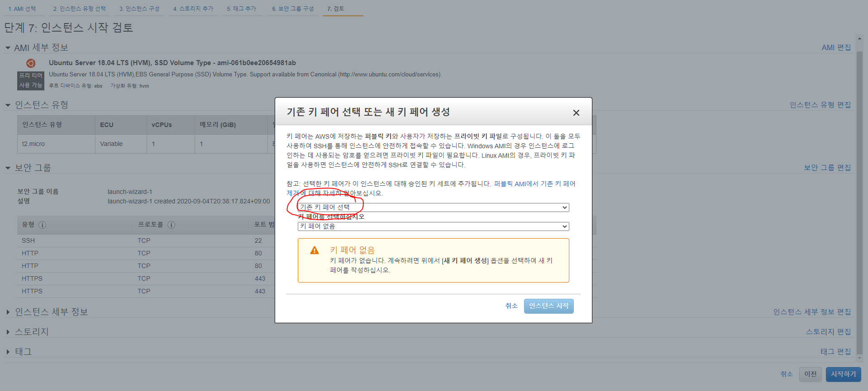
Task: Expand the '태그' section
Action: click(x=8, y=352)
